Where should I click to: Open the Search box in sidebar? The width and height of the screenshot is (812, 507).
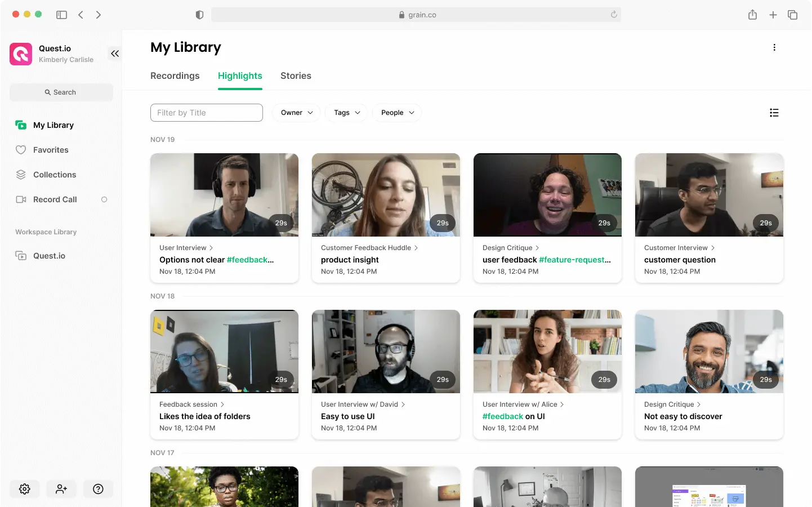(x=61, y=92)
